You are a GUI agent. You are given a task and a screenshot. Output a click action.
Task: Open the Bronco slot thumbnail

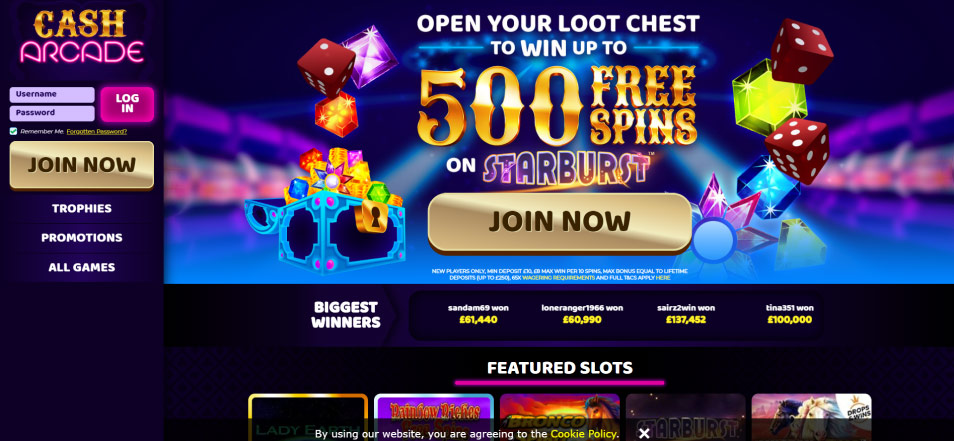(560, 417)
